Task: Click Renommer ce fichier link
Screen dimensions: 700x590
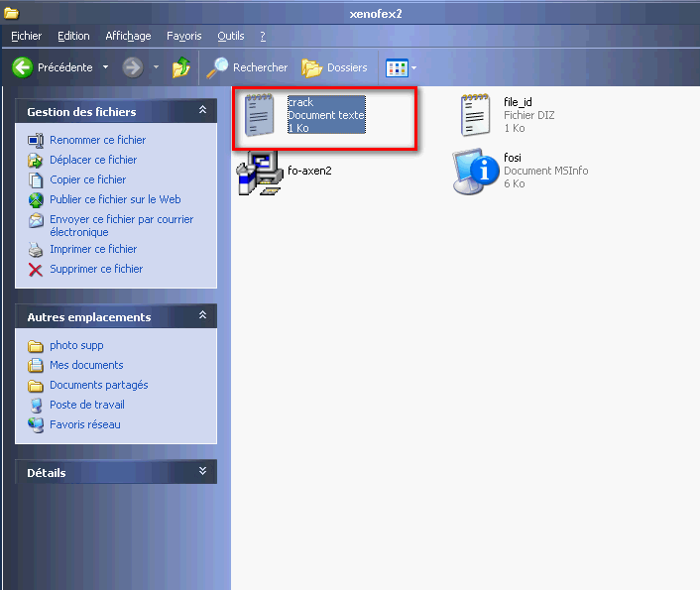Action: pyautogui.click(x=98, y=140)
